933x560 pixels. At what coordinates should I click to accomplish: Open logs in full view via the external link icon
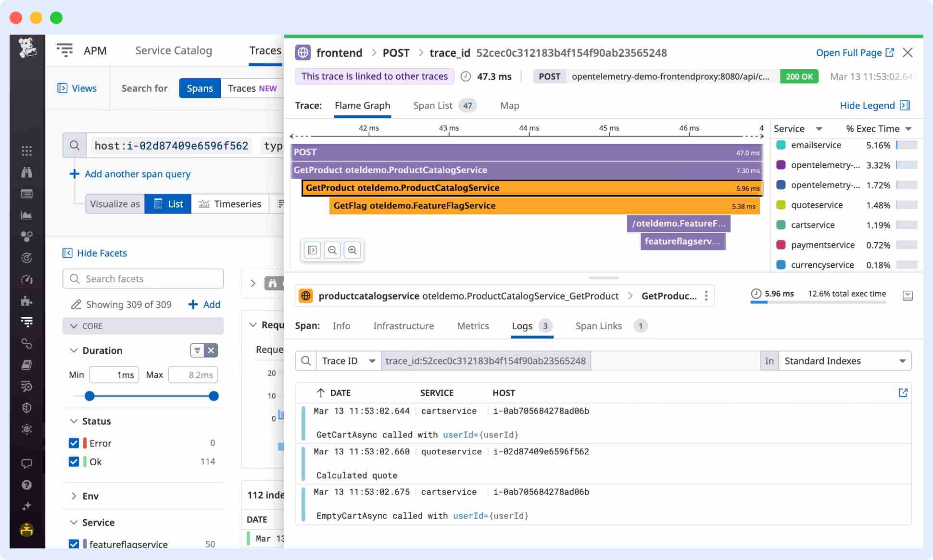(x=903, y=393)
